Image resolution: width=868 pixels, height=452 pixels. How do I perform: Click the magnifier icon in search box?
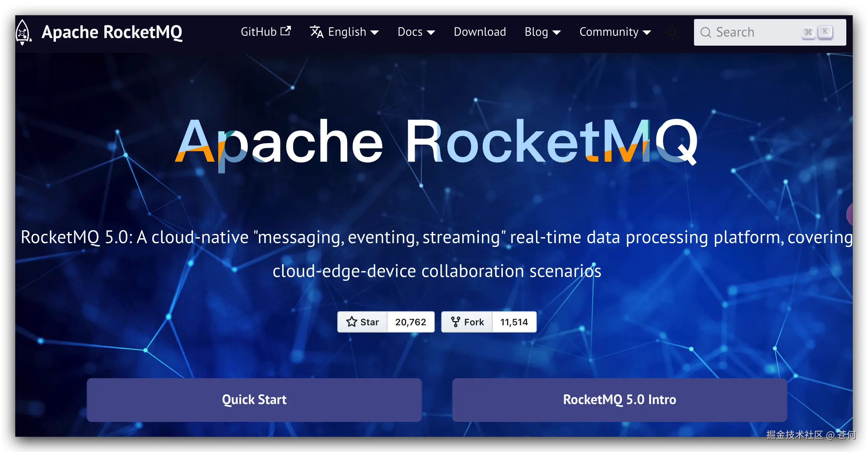705,32
